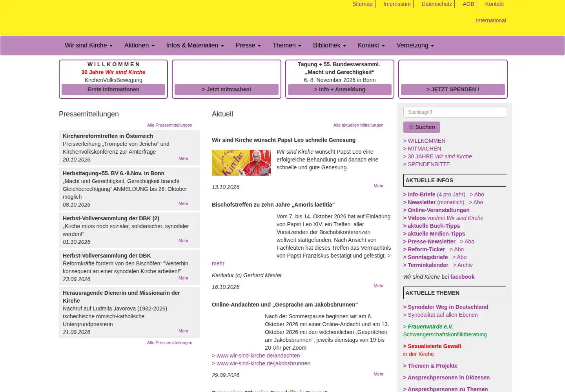Open Herbst-Vollversammlung der DBK (2) headline
The height and width of the screenshot is (392, 565).
point(111,218)
